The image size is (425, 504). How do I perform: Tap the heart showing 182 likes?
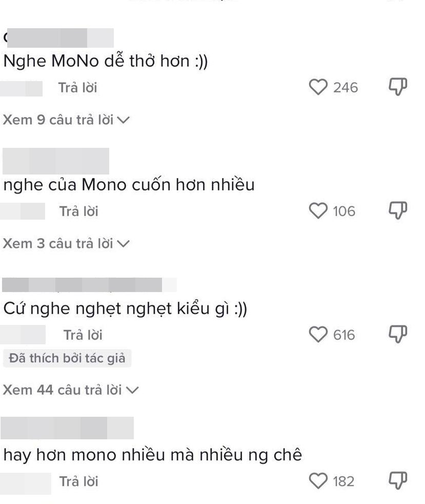coord(319,481)
